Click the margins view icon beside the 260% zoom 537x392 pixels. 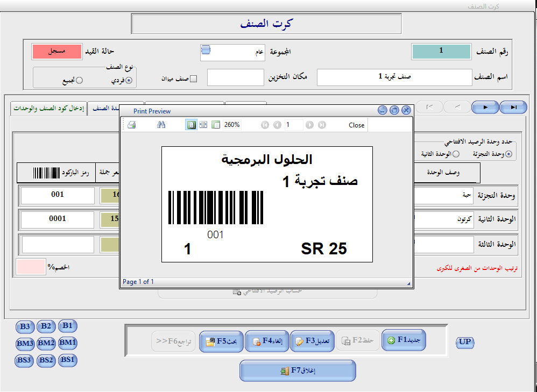coord(215,125)
